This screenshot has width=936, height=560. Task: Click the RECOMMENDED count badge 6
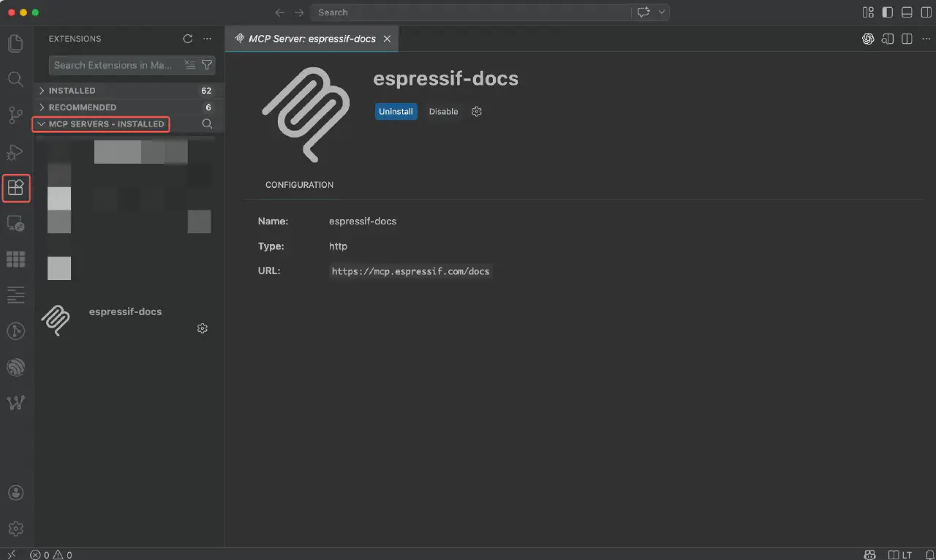point(208,107)
